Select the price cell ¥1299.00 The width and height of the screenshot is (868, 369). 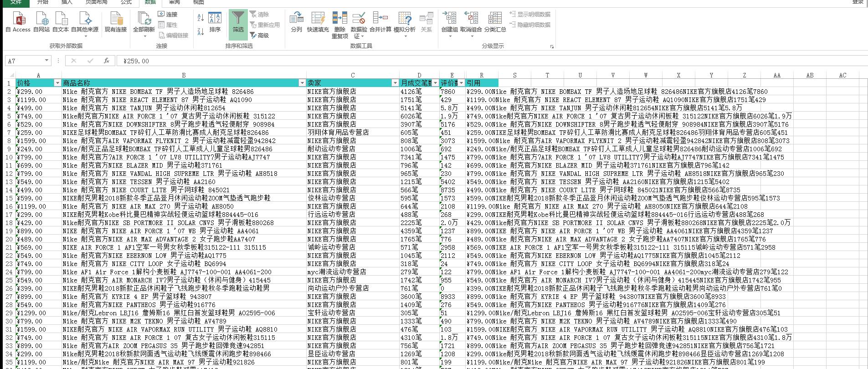coord(39,313)
